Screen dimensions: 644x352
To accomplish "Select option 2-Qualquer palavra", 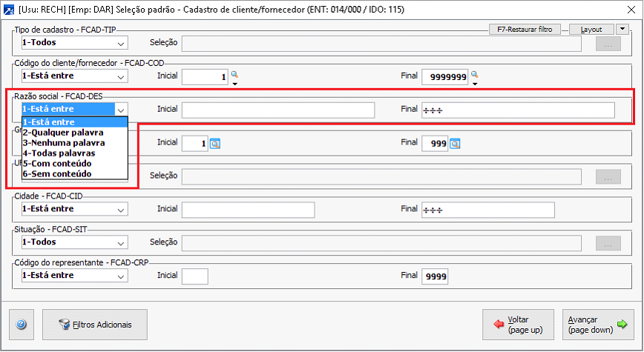I will (75, 133).
